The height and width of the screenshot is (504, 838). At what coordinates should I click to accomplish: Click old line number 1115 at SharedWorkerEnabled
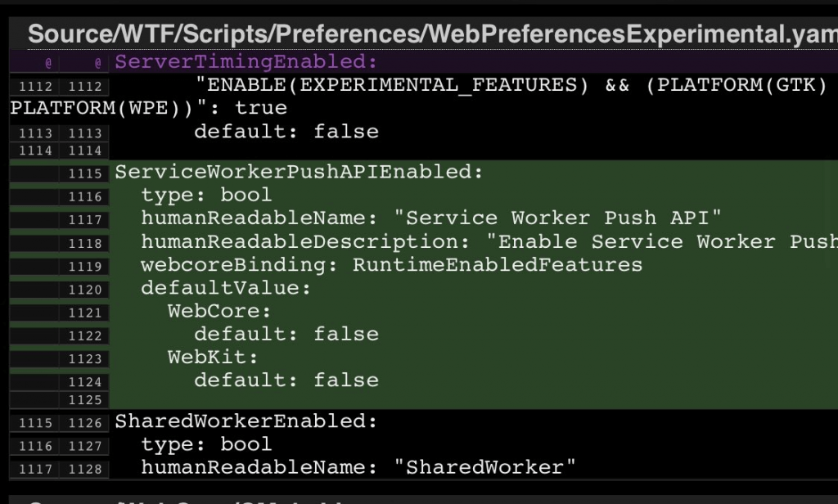[x=35, y=423]
